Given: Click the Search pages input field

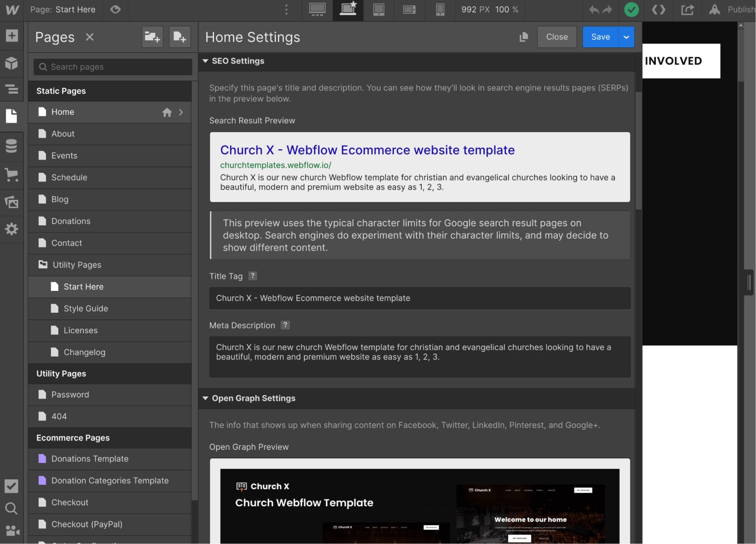Looking at the screenshot, I should pyautogui.click(x=112, y=66).
